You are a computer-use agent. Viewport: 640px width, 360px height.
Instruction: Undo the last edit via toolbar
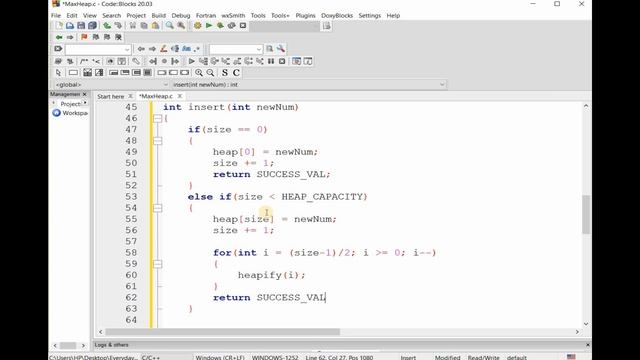tap(107, 26)
